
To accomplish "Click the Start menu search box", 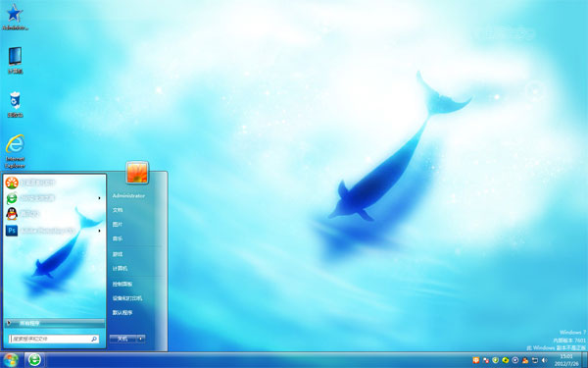I will 54,339.
